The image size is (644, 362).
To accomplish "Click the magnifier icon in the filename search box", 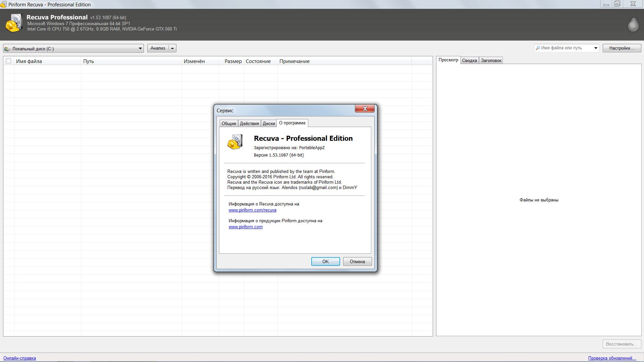I will [x=538, y=48].
